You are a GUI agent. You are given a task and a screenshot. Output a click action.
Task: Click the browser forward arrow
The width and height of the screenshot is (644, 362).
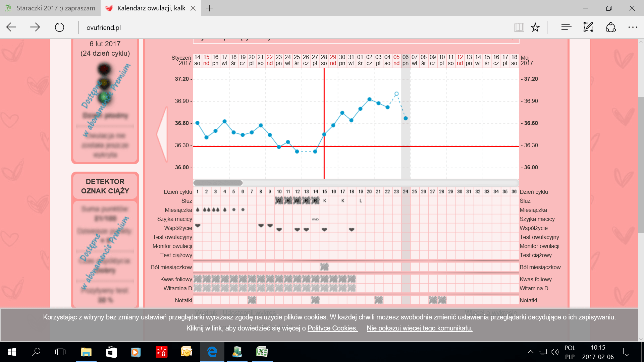pyautogui.click(x=35, y=27)
